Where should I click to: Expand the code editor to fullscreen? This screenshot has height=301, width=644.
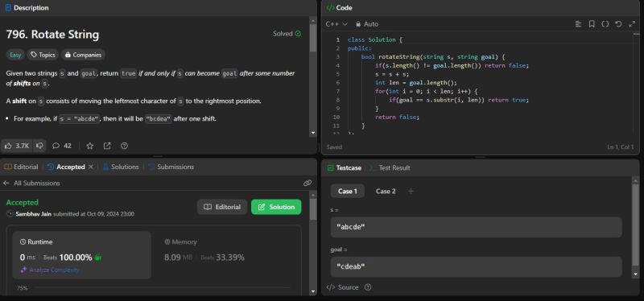pos(632,24)
